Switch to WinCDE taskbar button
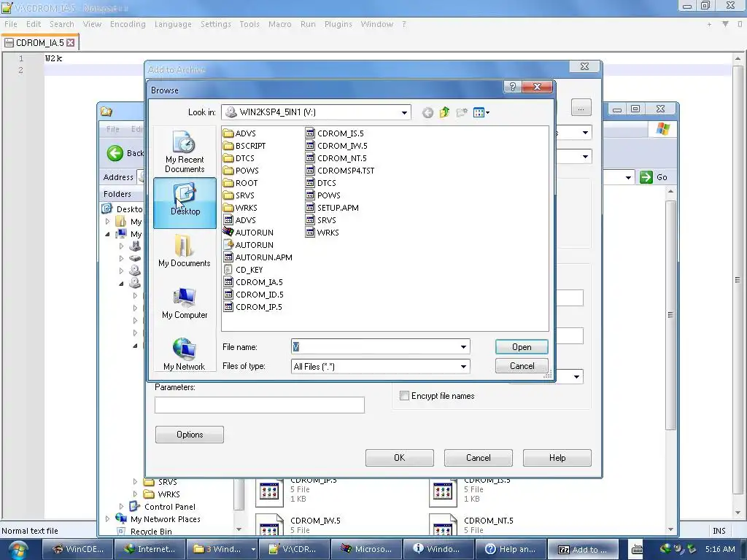Viewport: 747px width, 560px height. click(x=78, y=549)
